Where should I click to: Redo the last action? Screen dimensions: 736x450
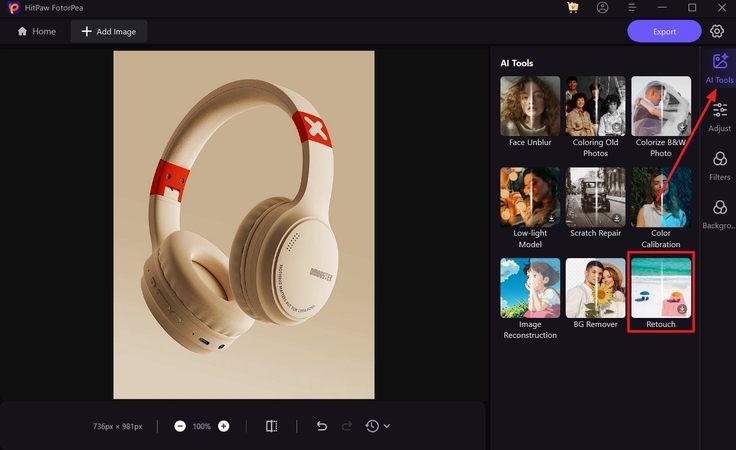[347, 426]
